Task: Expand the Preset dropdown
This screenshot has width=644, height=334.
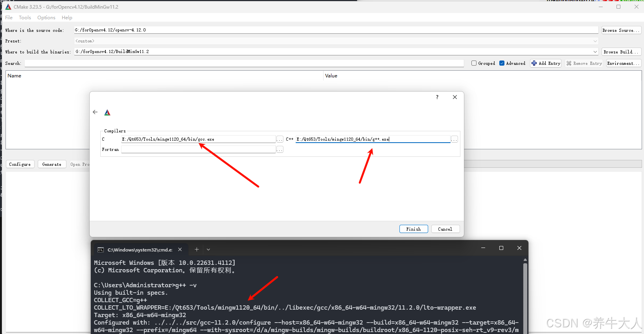Action: [x=595, y=41]
